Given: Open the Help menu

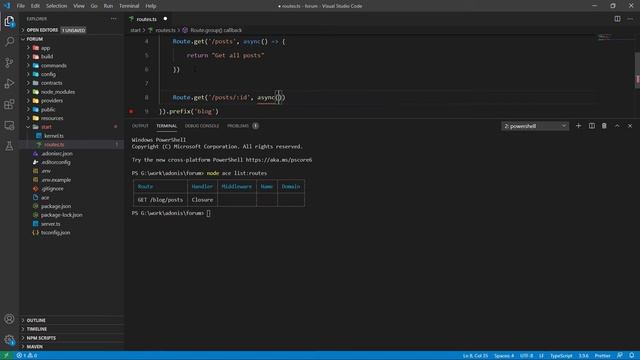Looking at the screenshot, I should point(151,6).
